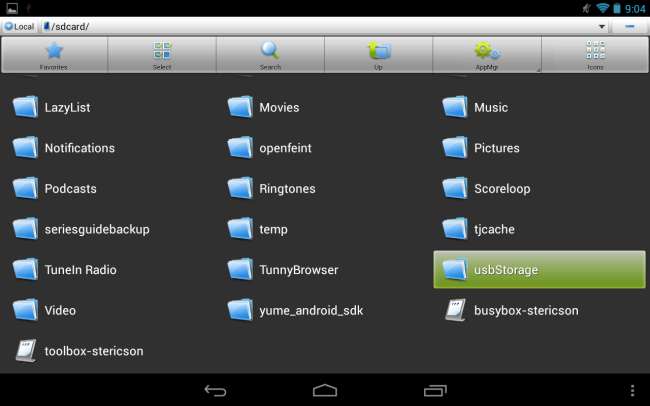650x406 pixels.
Task: Open the Search magnifier tool
Action: click(x=270, y=55)
